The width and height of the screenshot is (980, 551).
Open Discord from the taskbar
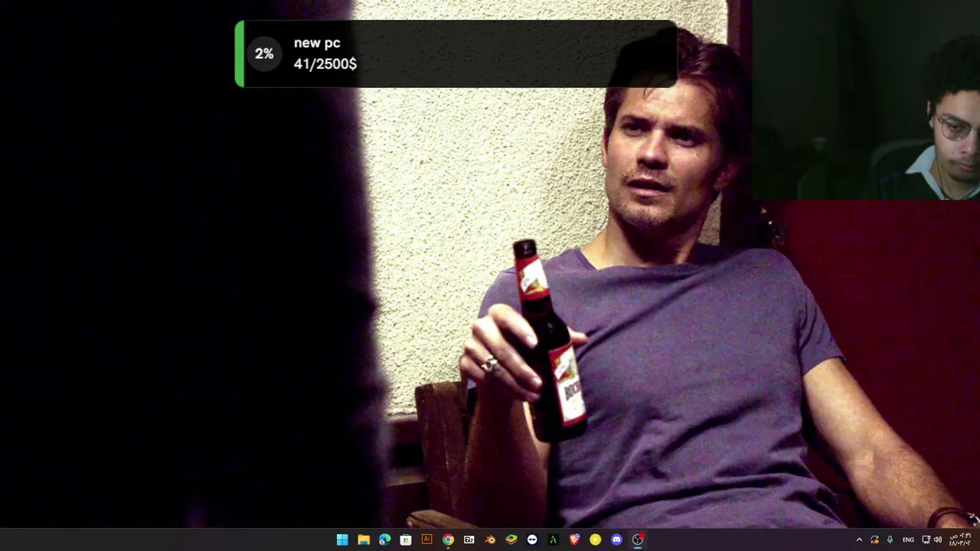616,540
